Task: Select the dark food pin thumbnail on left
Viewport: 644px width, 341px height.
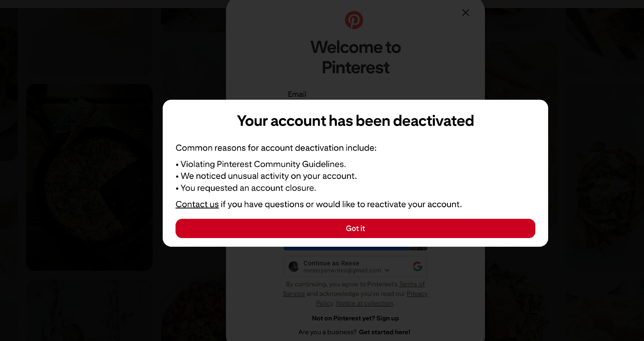Action: [x=89, y=177]
